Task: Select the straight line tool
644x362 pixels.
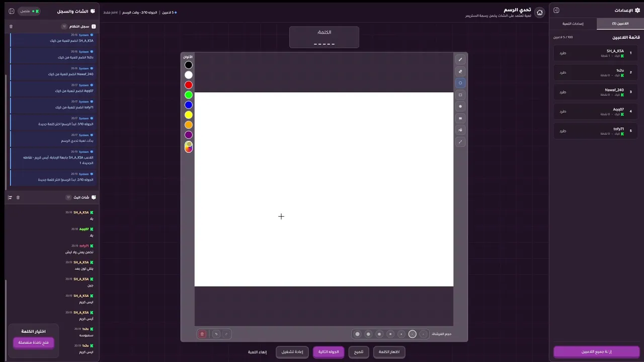Action: click(460, 142)
